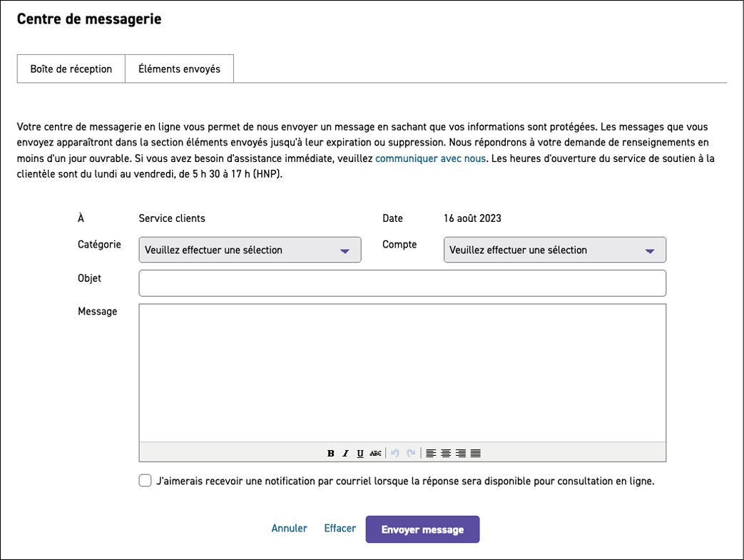
Task: Click into the Objet input field
Action: pos(402,283)
